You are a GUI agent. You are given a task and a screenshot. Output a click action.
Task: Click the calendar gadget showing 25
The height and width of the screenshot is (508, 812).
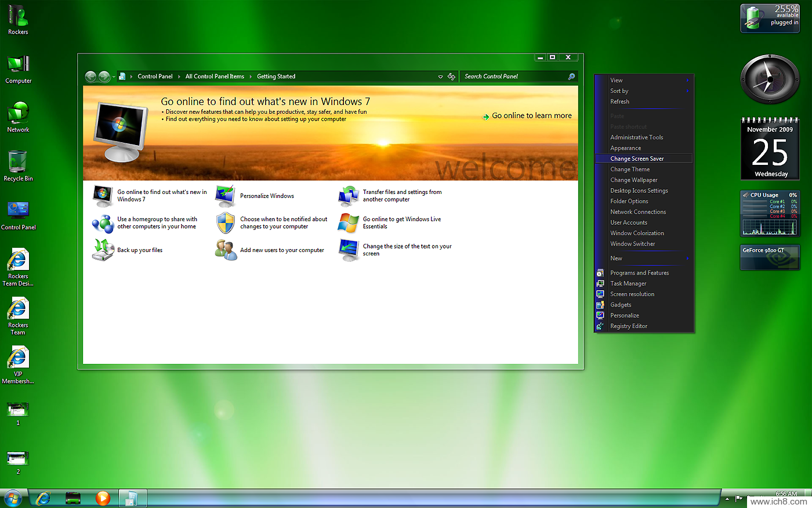tap(770, 149)
